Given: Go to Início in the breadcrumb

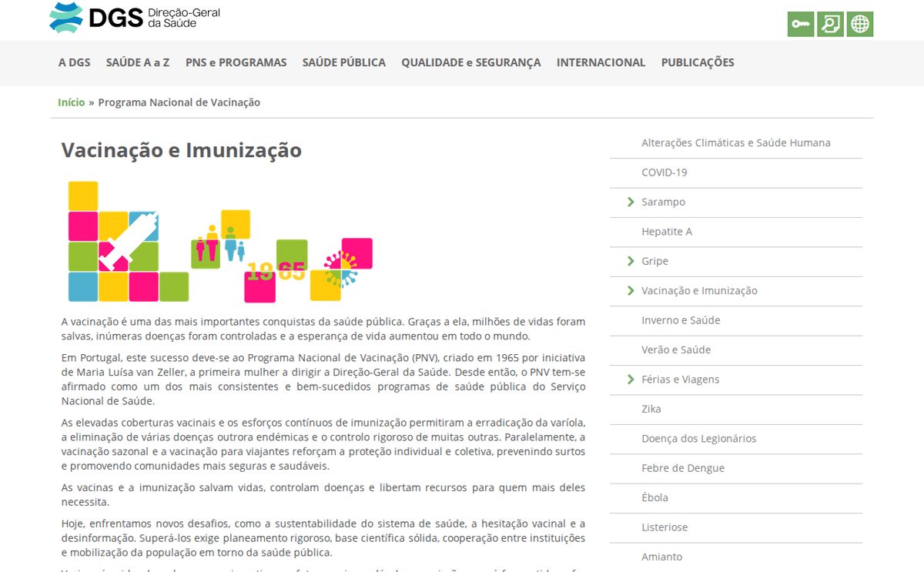Looking at the screenshot, I should [72, 102].
